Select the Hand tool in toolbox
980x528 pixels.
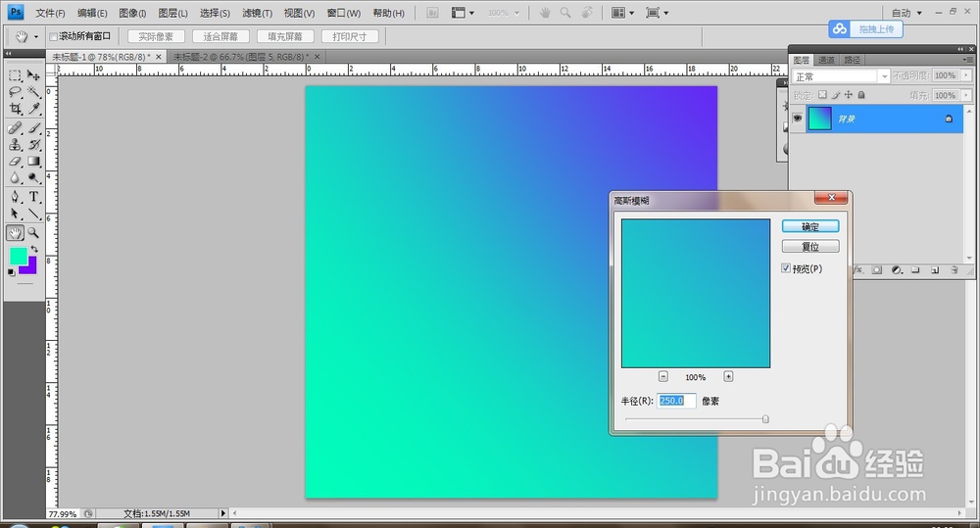(15, 233)
